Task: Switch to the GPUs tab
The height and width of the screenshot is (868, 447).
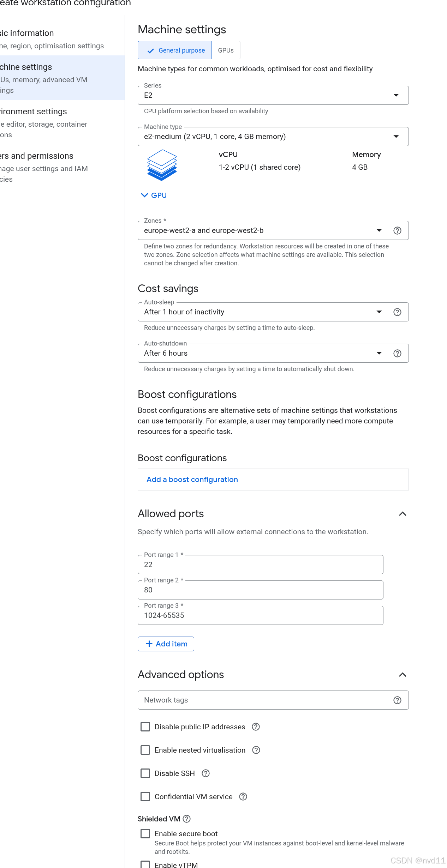Action: point(226,50)
